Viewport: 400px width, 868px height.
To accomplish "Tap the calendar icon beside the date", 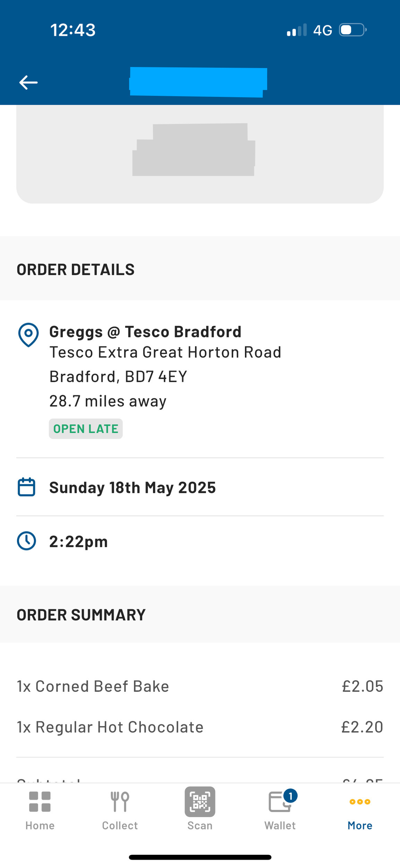I will point(26,487).
